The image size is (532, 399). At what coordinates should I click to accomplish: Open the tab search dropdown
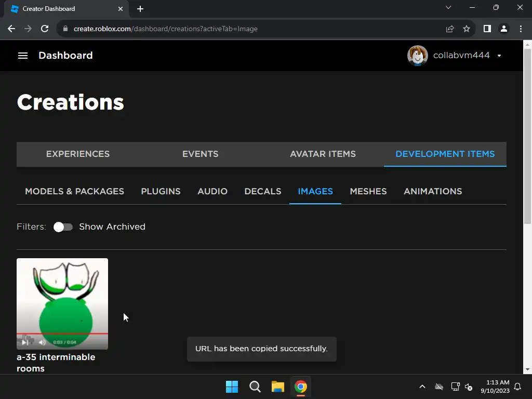(448, 7)
